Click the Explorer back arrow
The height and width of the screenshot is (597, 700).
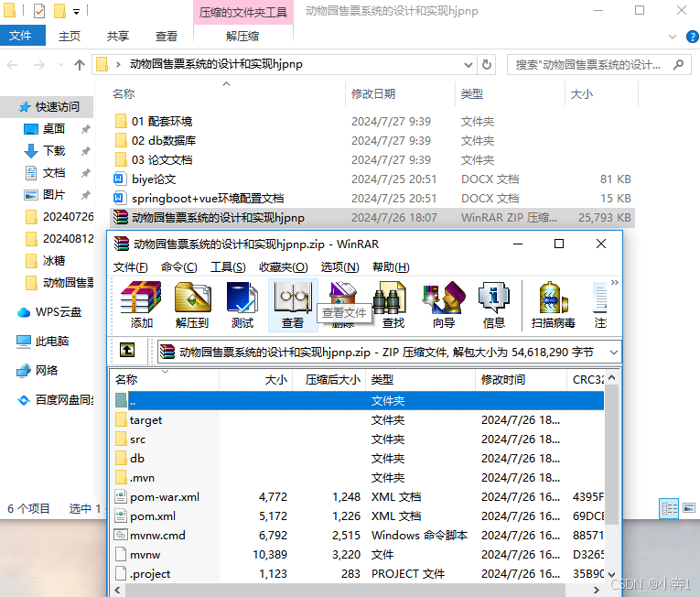pyautogui.click(x=13, y=65)
